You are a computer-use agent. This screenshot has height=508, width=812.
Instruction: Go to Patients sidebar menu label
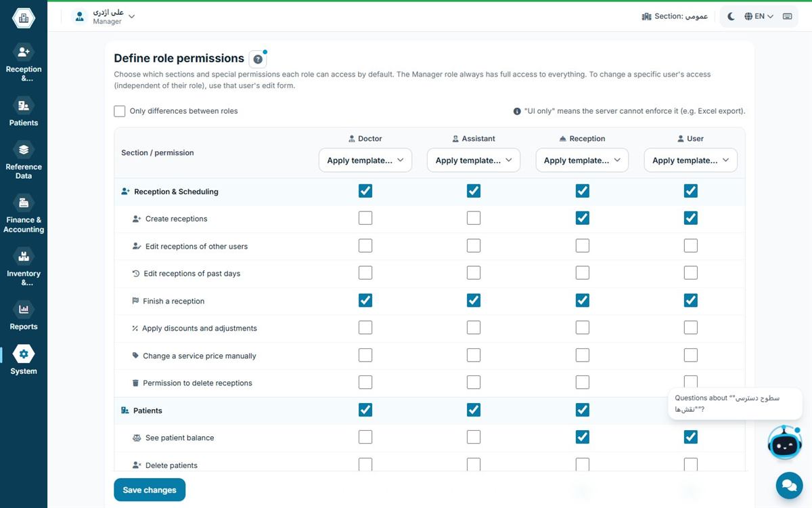(x=24, y=123)
